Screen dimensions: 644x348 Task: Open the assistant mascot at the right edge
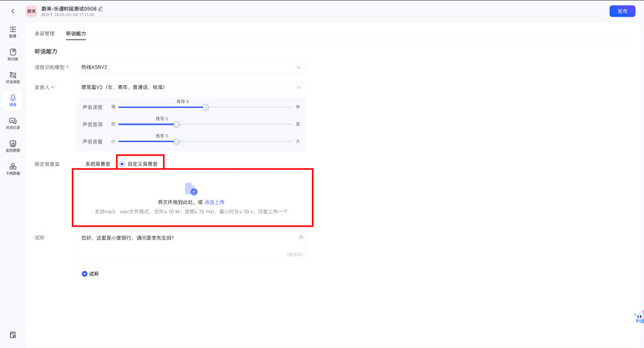pyautogui.click(x=639, y=316)
